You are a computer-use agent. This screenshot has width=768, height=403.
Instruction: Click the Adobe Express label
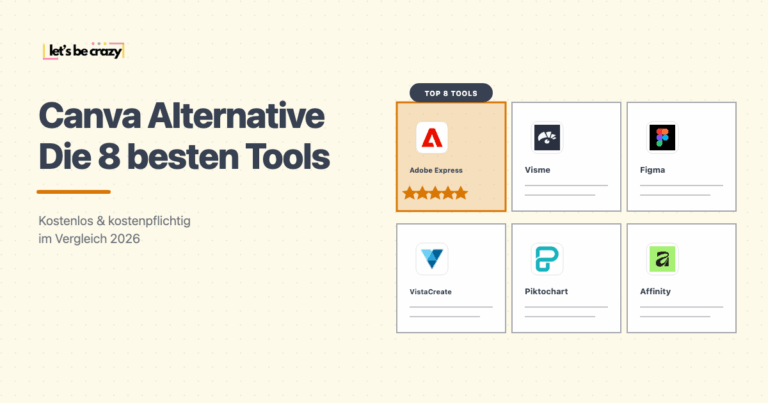[x=436, y=170]
